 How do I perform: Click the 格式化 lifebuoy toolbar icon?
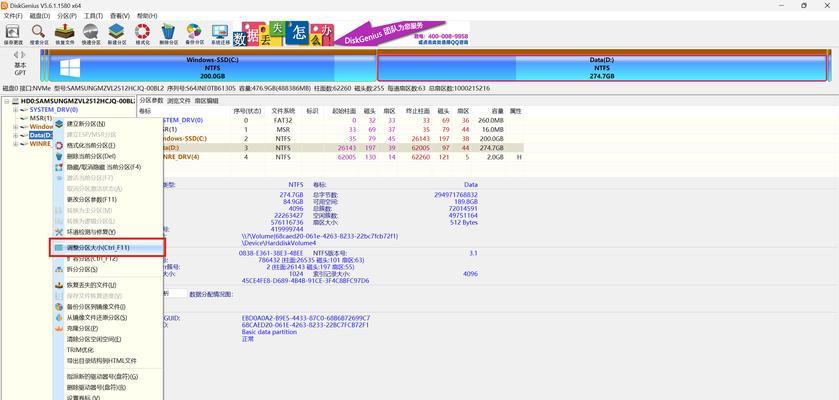point(142,31)
